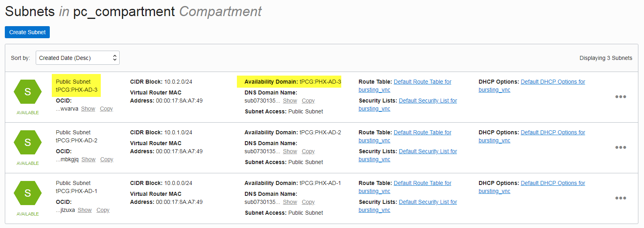
Task: Copy the OCID ending in mbkgjq
Action: click(x=106, y=159)
